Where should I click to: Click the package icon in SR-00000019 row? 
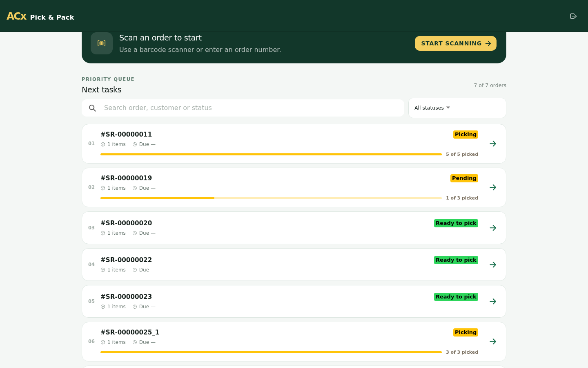pyautogui.click(x=103, y=188)
